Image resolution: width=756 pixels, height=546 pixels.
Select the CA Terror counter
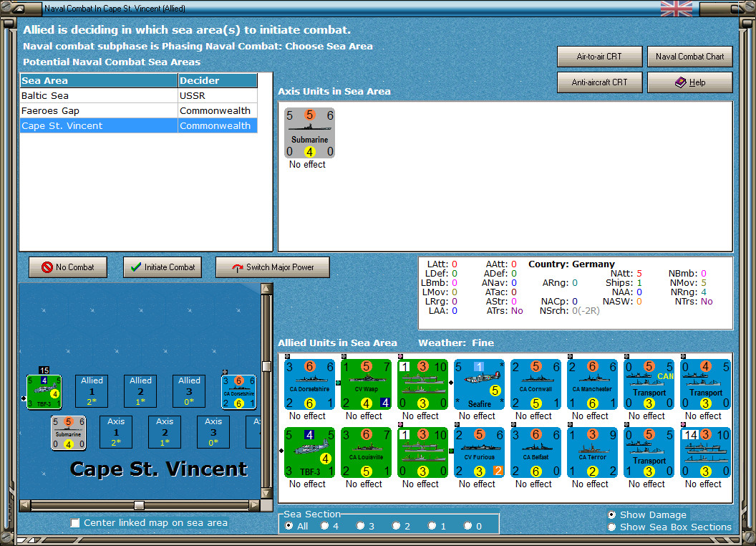592,452
